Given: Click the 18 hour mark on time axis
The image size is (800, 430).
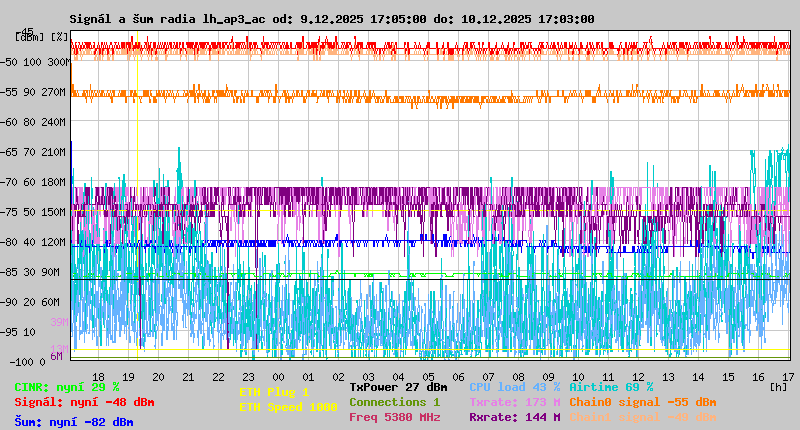Looking at the screenshot, I should (98, 377).
